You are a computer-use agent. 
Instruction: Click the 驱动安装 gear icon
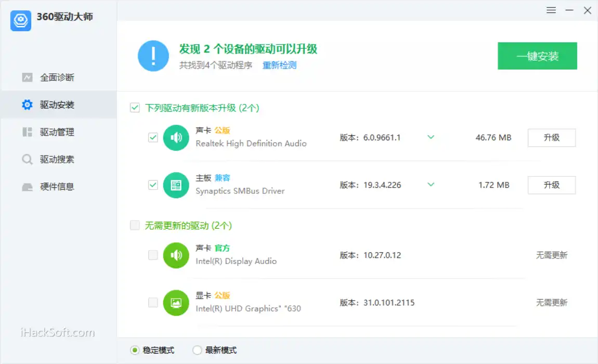pyautogui.click(x=27, y=105)
